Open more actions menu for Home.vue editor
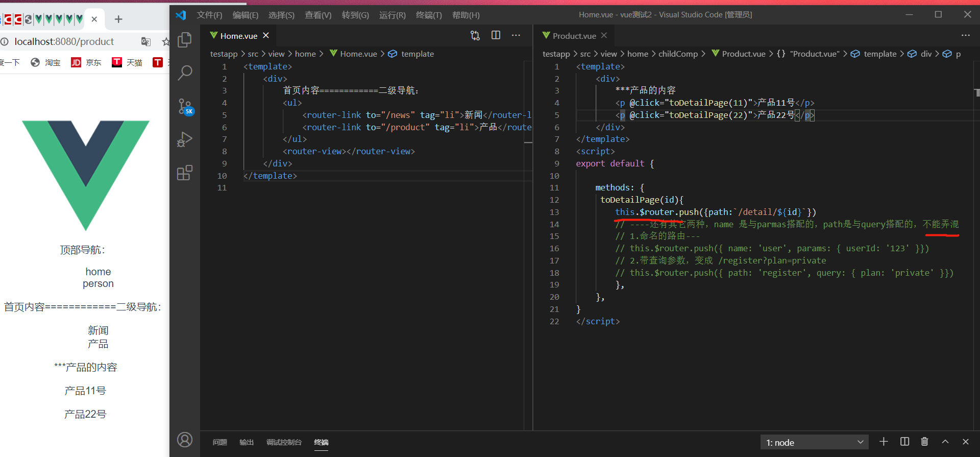 click(516, 35)
